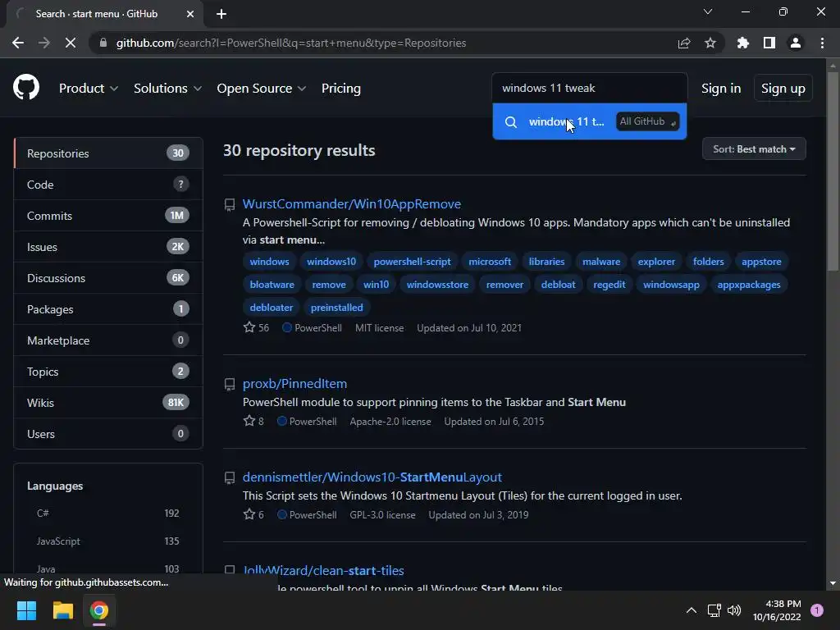Open the browser side panel icon
This screenshot has width=840, height=630.
(x=769, y=43)
